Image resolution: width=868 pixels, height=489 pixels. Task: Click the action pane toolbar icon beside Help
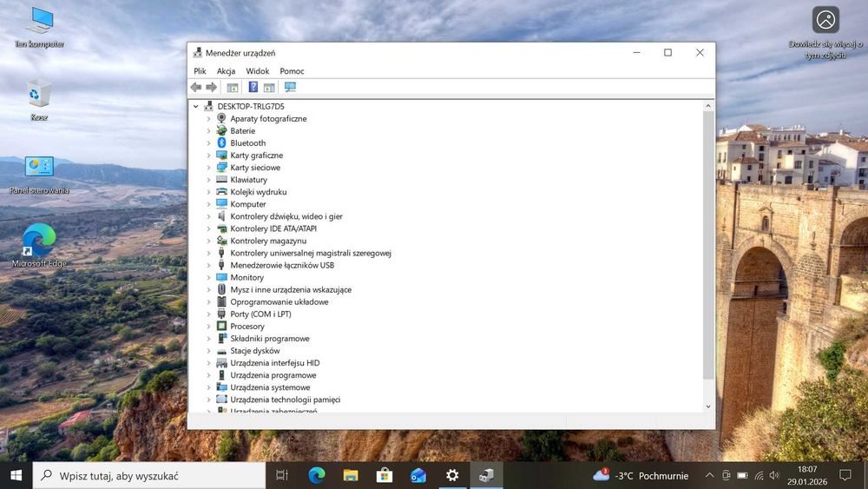pos(269,87)
